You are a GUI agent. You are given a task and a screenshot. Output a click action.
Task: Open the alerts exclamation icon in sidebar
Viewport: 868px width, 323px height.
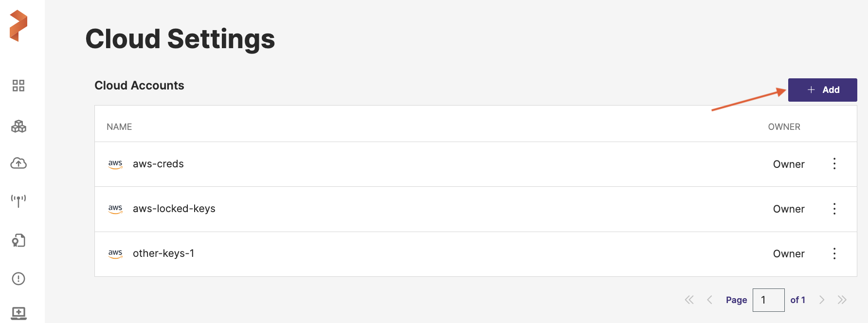pos(18,279)
